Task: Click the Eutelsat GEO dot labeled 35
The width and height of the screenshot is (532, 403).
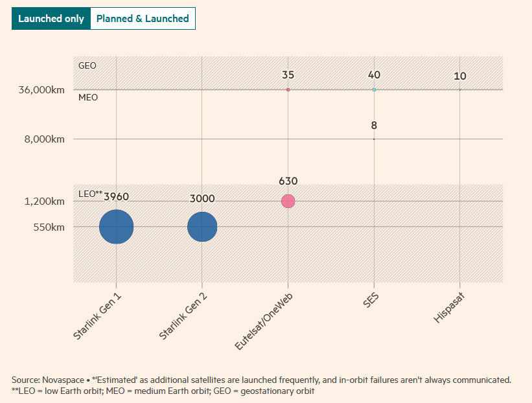Action: pyautogui.click(x=288, y=89)
